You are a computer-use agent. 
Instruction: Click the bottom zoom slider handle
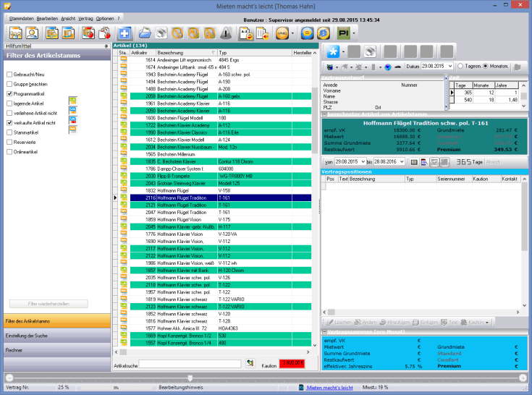coord(190,378)
